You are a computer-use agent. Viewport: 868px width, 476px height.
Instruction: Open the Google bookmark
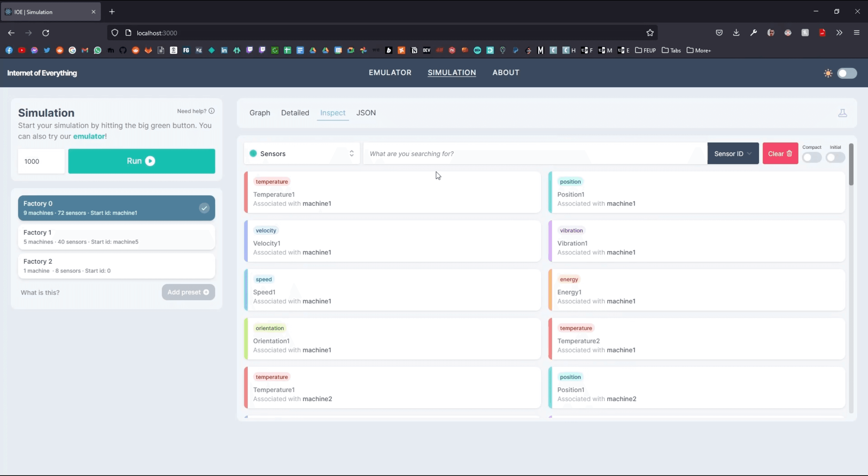[x=72, y=50]
